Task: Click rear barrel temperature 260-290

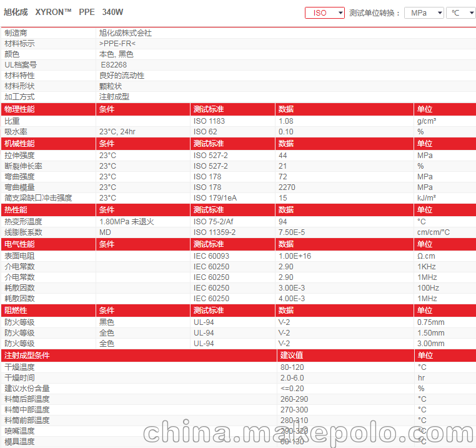Action: (294, 399)
